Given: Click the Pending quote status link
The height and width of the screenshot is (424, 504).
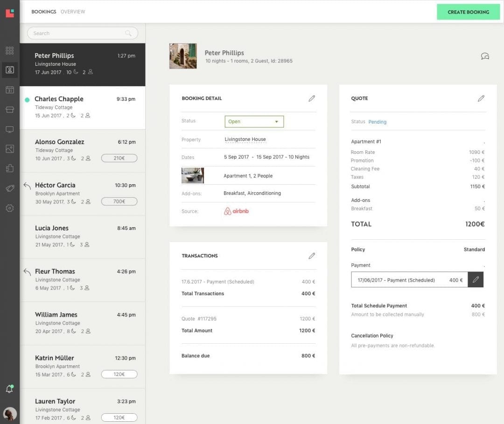Looking at the screenshot, I should [377, 122].
